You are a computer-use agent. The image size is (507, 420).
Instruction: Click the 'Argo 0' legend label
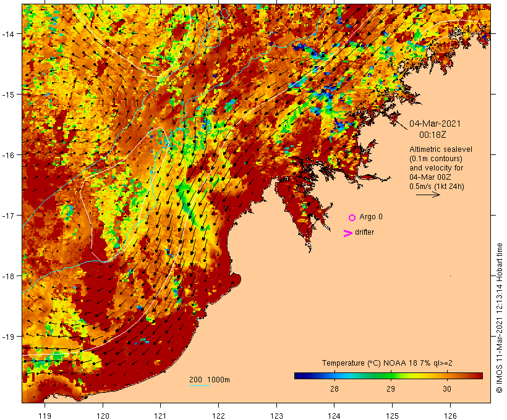click(371, 217)
